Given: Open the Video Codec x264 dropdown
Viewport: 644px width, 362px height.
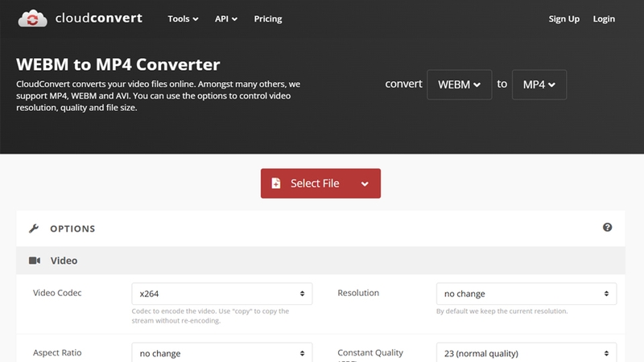Looking at the screenshot, I should (222, 294).
